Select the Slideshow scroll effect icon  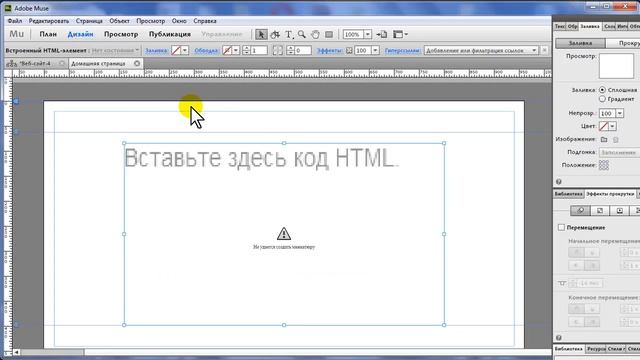[619, 210]
